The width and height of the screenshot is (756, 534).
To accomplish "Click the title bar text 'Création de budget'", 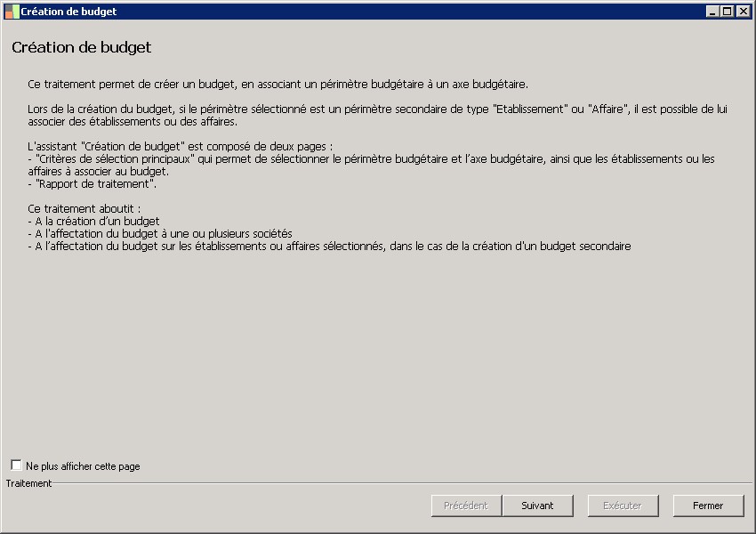I will tap(68, 12).
